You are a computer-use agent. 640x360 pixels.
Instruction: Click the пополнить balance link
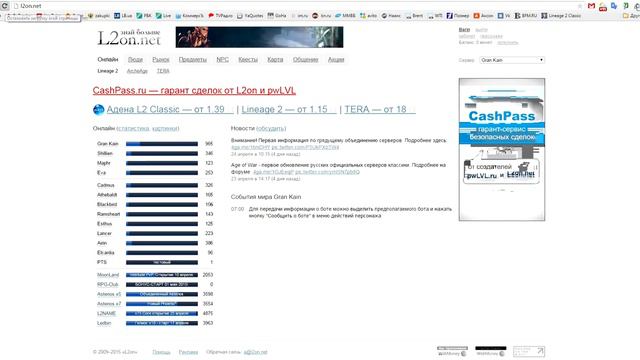[508, 42]
